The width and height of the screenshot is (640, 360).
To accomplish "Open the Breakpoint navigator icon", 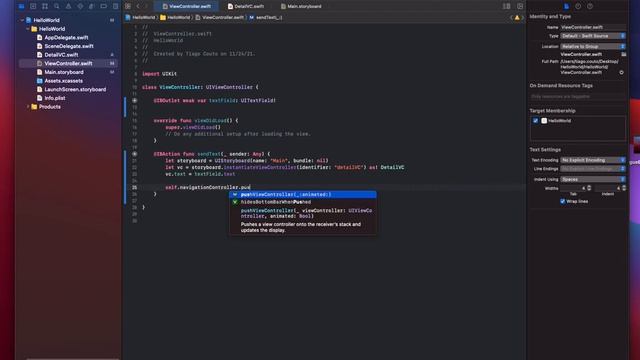I will (104, 6).
